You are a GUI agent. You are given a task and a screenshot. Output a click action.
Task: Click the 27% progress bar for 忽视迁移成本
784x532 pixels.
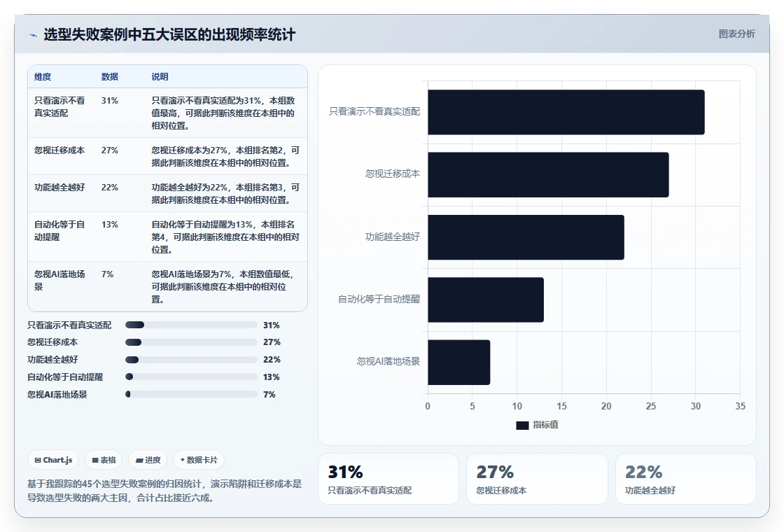(191, 342)
